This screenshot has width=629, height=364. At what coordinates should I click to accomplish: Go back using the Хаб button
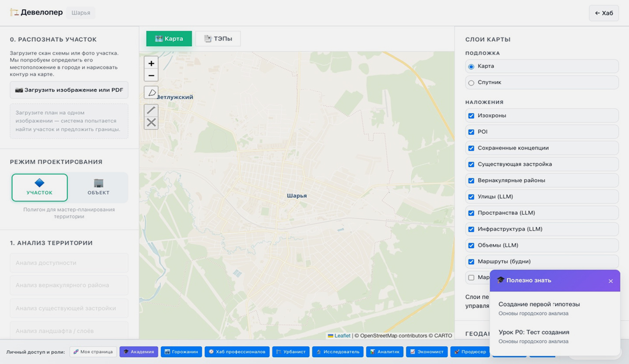(603, 13)
